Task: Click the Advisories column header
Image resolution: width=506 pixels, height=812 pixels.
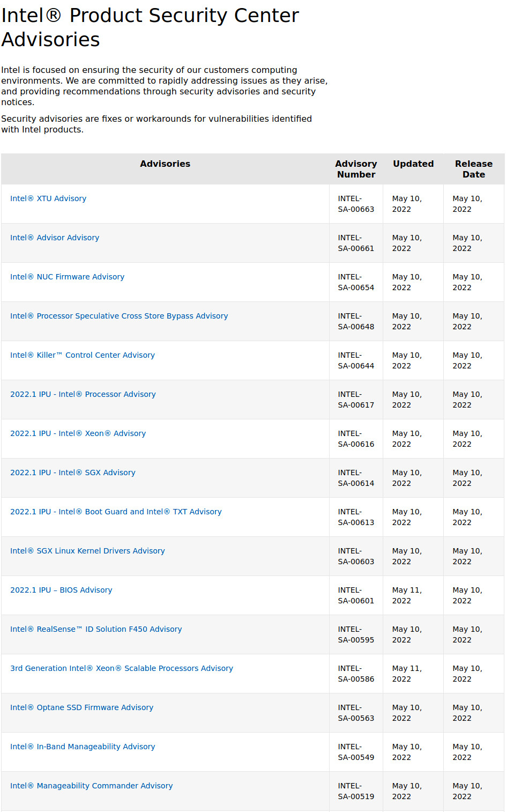Action: (x=165, y=164)
